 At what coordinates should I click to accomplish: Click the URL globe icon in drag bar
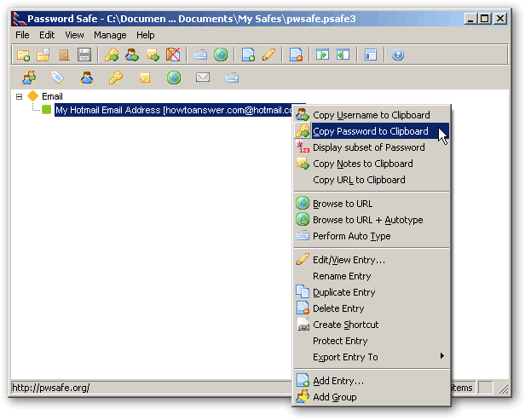click(174, 78)
